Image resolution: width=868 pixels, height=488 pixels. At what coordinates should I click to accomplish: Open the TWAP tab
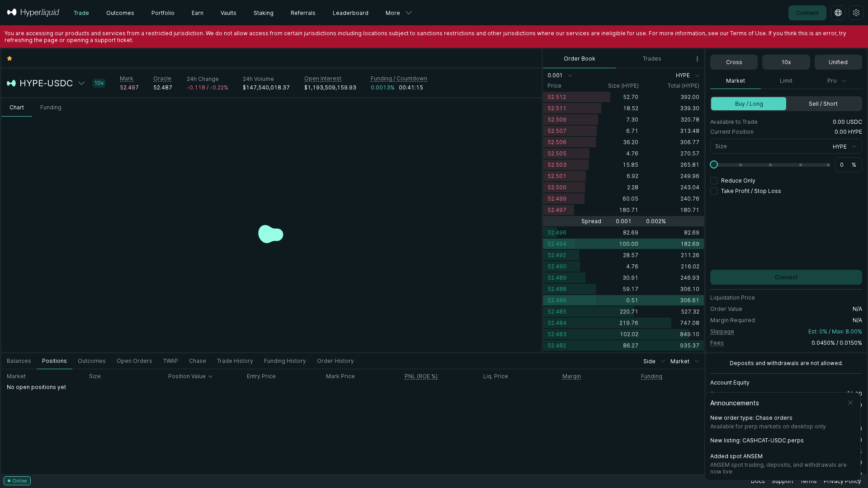click(x=170, y=361)
